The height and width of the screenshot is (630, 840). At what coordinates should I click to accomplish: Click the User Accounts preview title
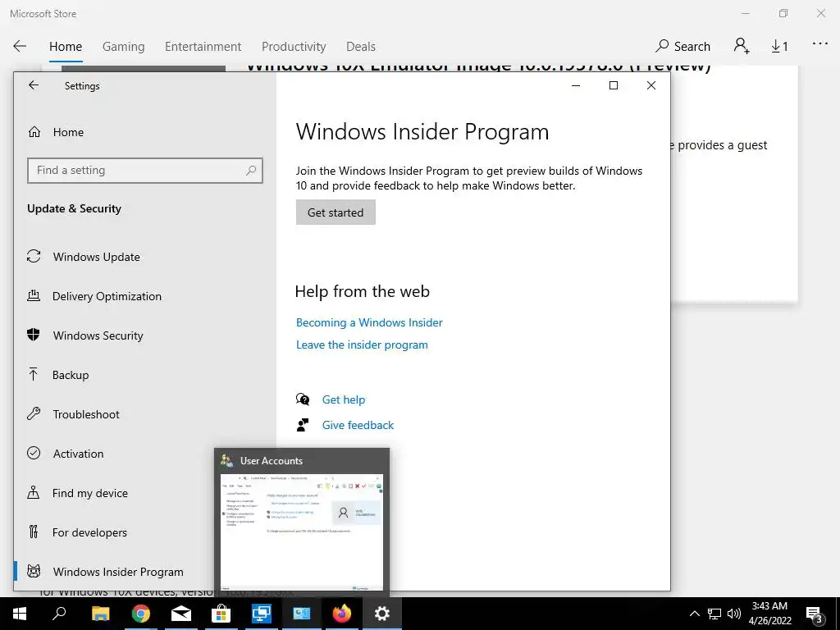click(x=271, y=461)
